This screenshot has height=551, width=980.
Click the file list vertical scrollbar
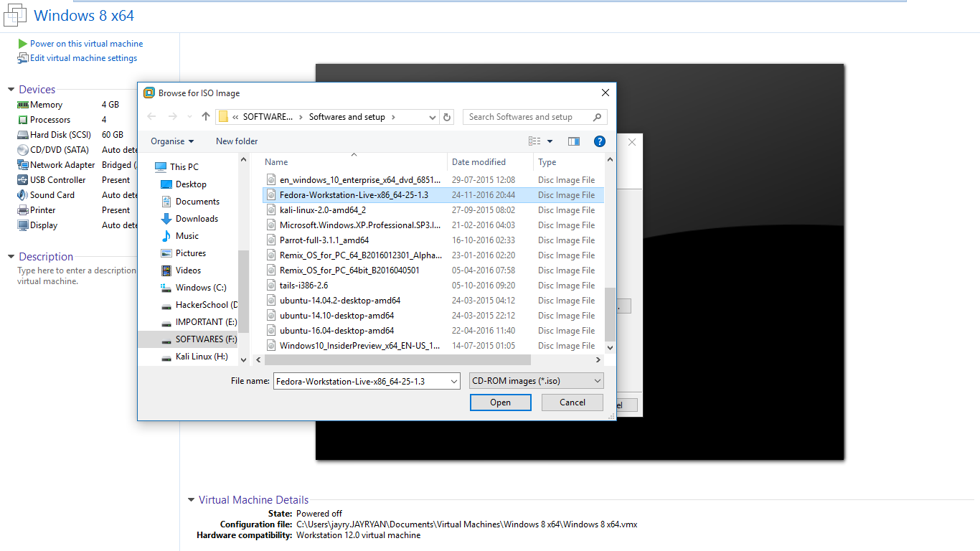click(611, 314)
